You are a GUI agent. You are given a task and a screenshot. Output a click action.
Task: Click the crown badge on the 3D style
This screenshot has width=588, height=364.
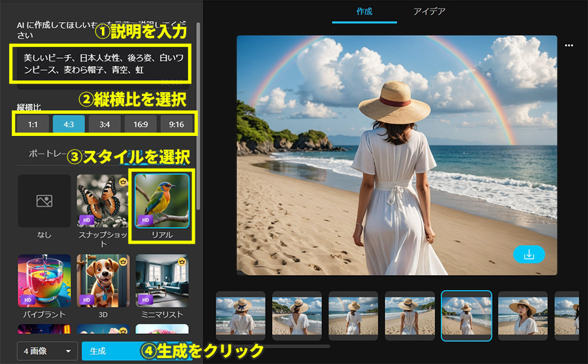[123, 261]
